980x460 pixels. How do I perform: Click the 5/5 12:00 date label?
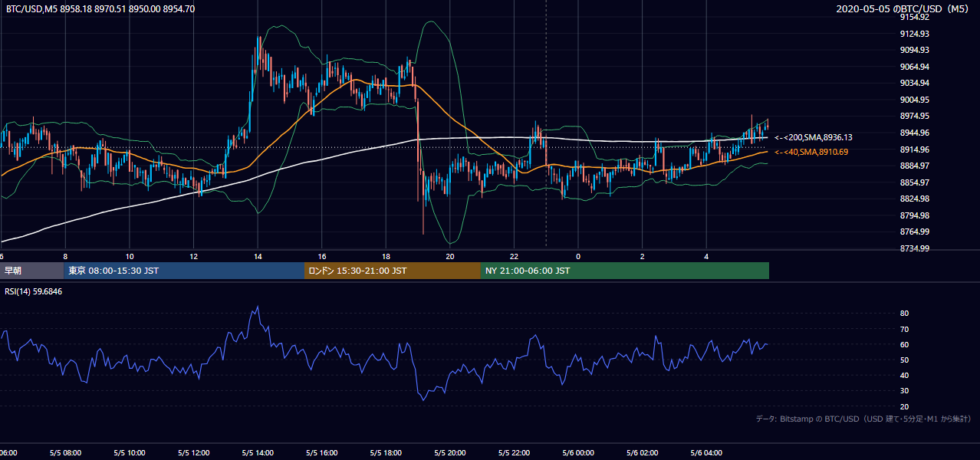[x=193, y=452]
